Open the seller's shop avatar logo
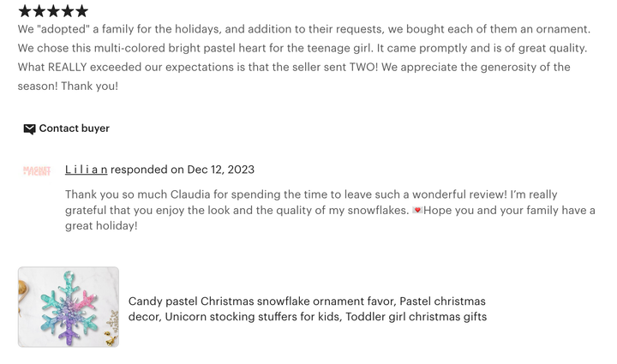Viewport: 617px width, 364px height. (x=37, y=170)
